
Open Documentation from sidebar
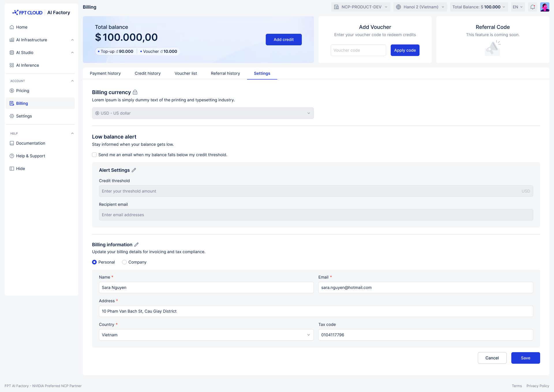pyautogui.click(x=31, y=143)
